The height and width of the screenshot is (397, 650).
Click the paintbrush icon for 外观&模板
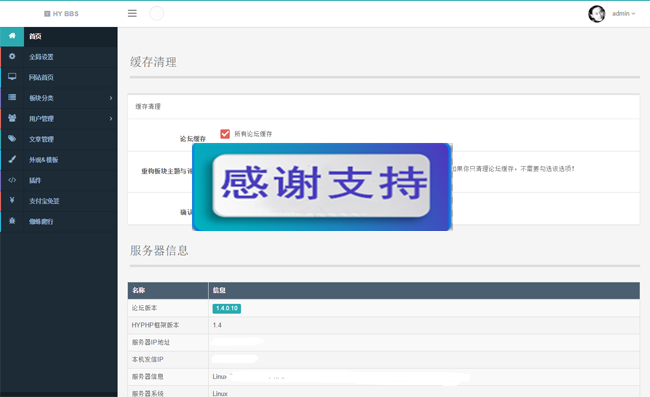click(12, 159)
